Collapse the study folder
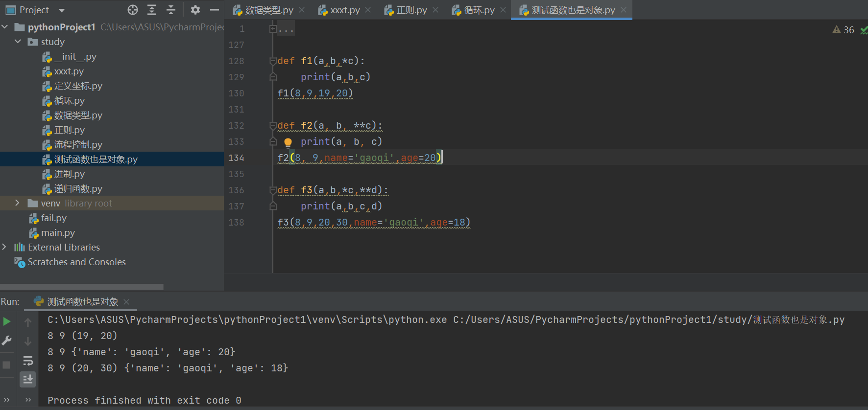 (x=18, y=42)
